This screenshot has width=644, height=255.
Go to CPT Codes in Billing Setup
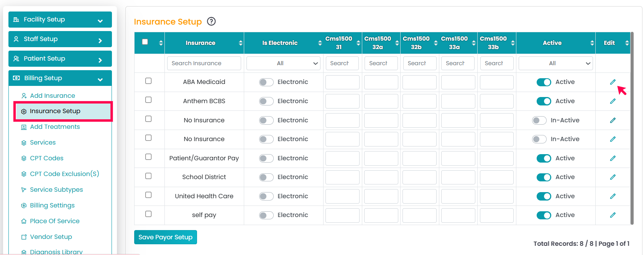(46, 158)
